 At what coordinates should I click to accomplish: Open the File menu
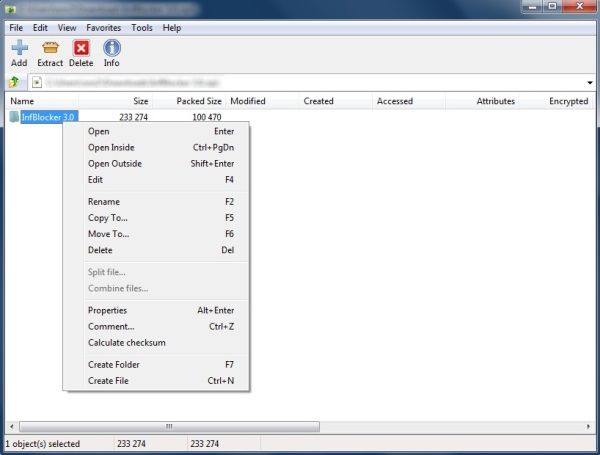coord(16,28)
